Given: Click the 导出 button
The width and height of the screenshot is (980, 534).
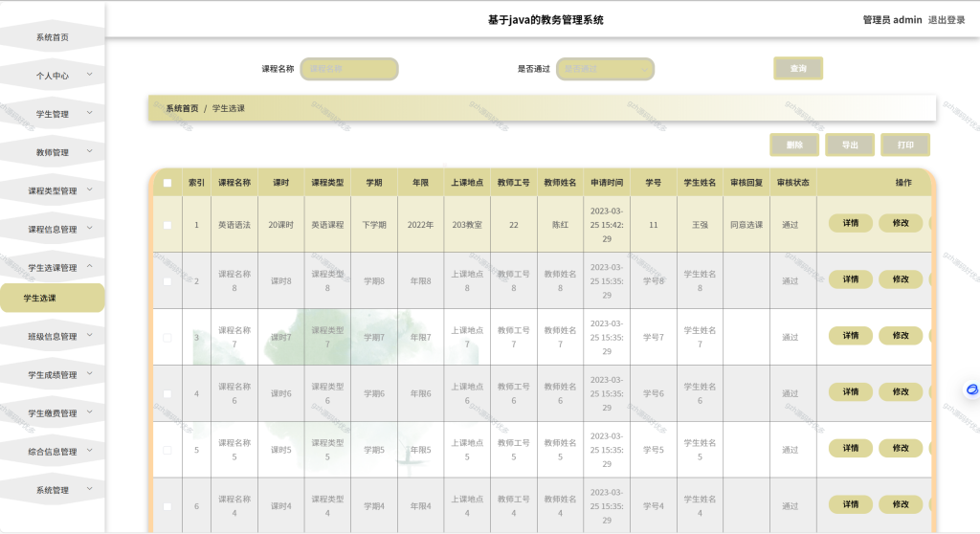Looking at the screenshot, I should [x=850, y=145].
